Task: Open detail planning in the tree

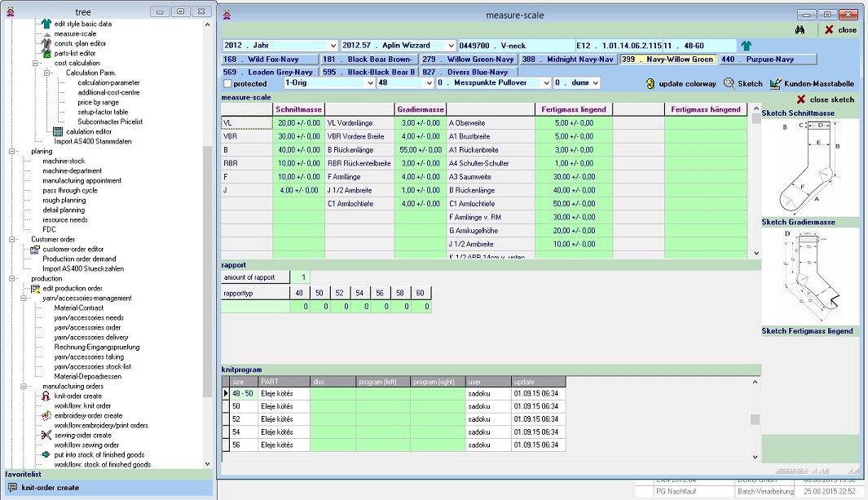Action: [x=64, y=210]
